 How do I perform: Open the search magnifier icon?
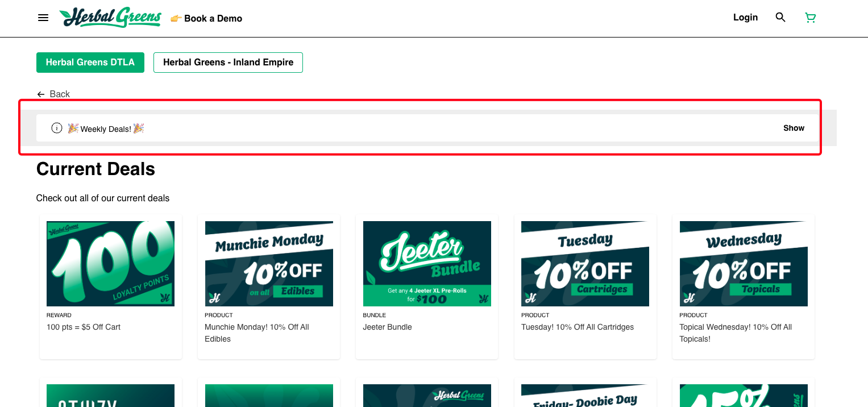780,18
